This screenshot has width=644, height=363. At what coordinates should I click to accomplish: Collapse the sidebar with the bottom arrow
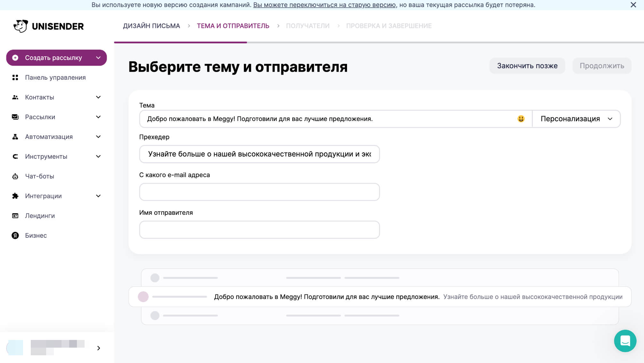pos(98,348)
